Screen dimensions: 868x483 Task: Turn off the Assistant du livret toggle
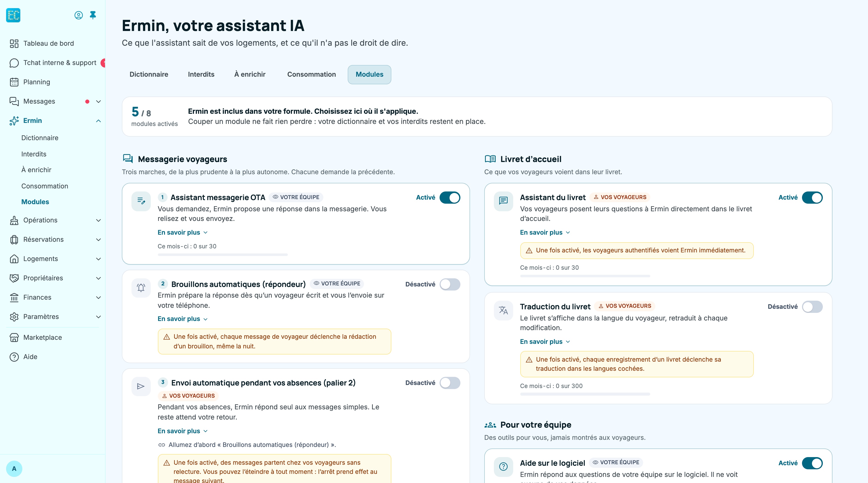click(x=812, y=198)
